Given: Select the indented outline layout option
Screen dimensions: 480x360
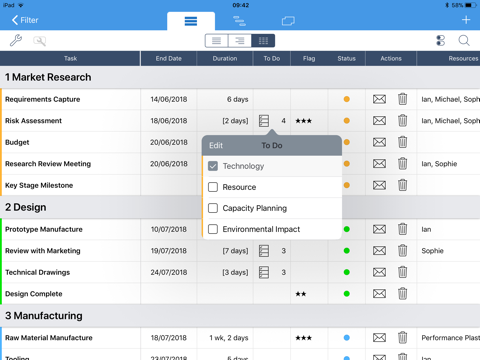Looking at the screenshot, I should point(240,41).
